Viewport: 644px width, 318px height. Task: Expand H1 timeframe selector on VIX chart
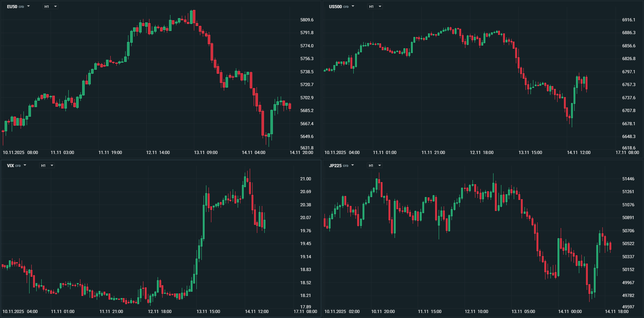coord(47,165)
